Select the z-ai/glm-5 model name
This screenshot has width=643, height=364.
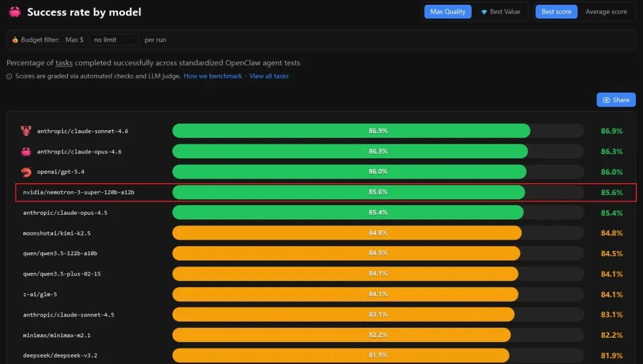pyautogui.click(x=40, y=294)
